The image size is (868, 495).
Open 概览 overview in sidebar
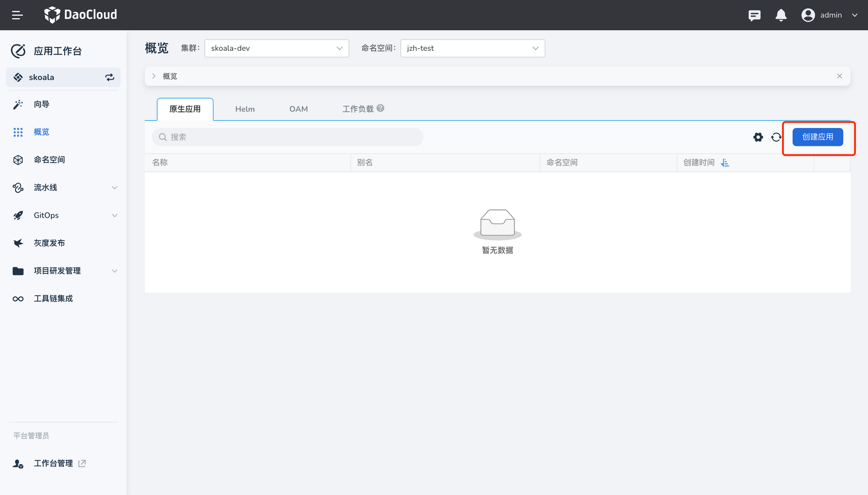tap(42, 132)
